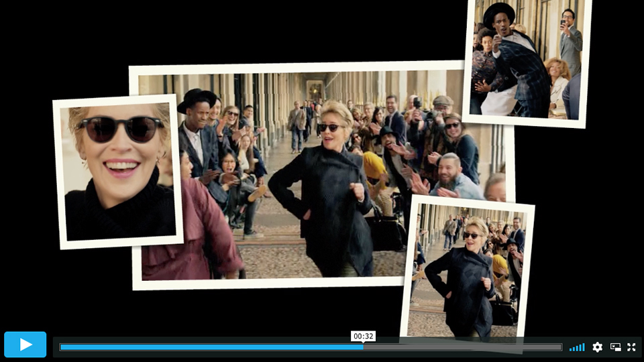
Task: Click the 00:32 timestamp tooltip
Action: point(363,336)
